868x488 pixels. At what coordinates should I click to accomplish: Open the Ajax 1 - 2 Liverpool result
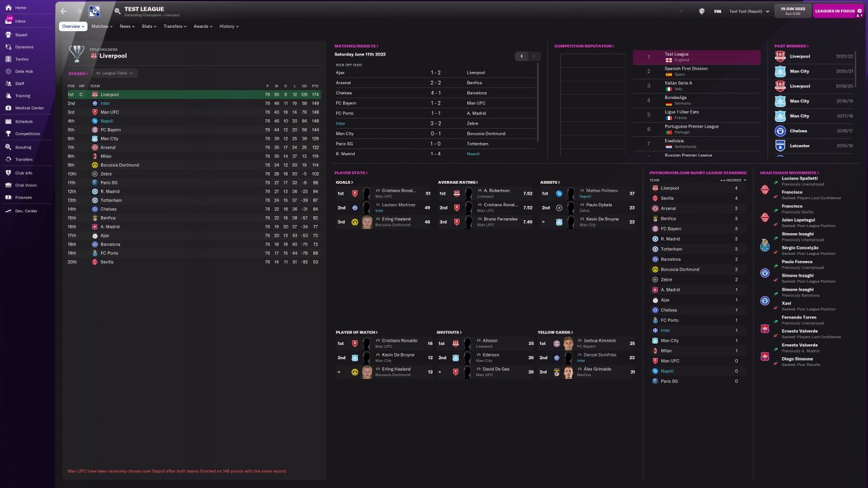[x=435, y=73]
